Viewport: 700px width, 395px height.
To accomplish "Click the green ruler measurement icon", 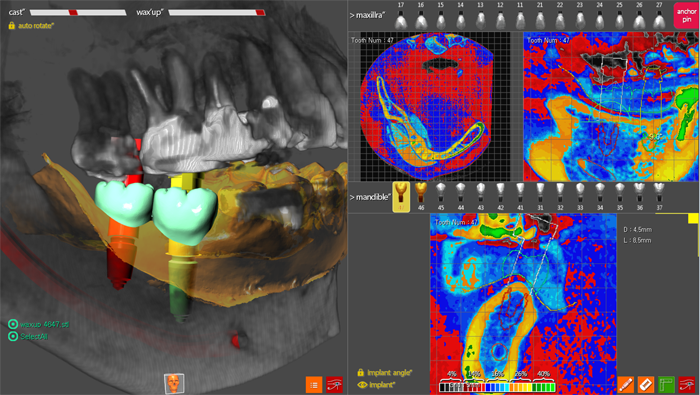I will pos(666,385).
